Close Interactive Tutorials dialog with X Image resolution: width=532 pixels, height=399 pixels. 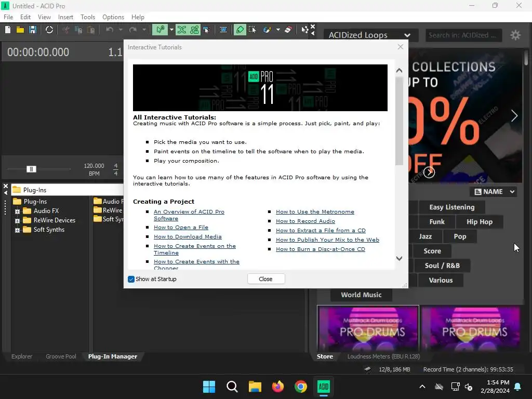[x=401, y=47]
